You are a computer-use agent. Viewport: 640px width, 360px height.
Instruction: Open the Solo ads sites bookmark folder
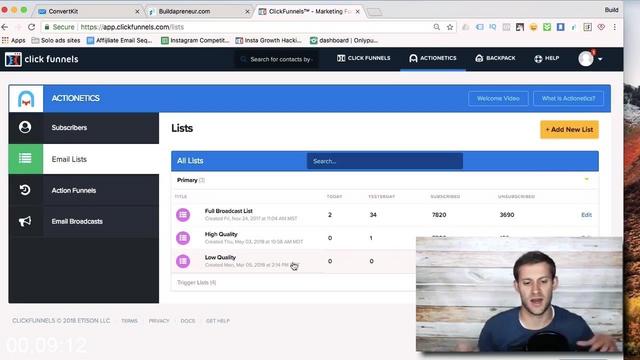pyautogui.click(x=56, y=40)
